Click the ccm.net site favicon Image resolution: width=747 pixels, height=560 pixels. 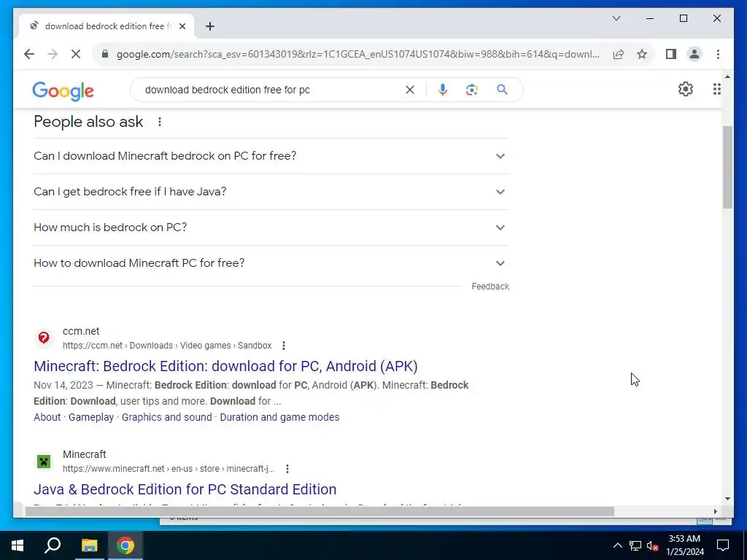coord(43,338)
